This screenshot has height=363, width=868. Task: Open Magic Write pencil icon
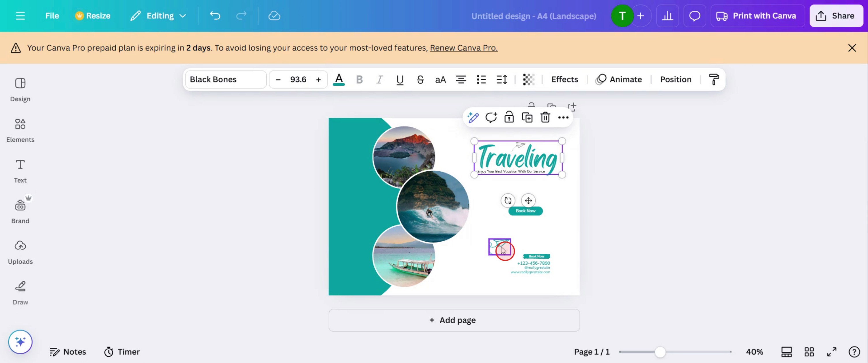473,118
